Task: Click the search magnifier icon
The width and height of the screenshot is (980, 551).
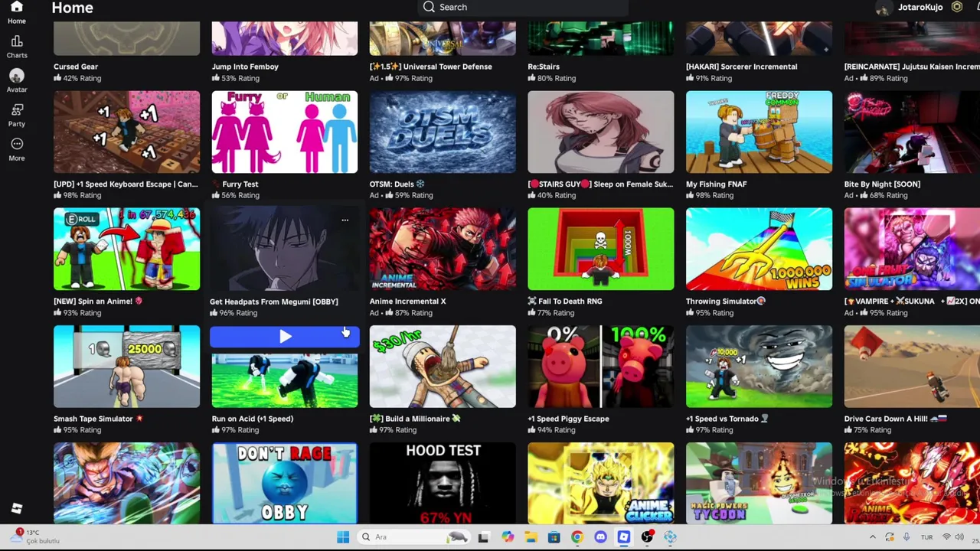Action: click(x=429, y=7)
